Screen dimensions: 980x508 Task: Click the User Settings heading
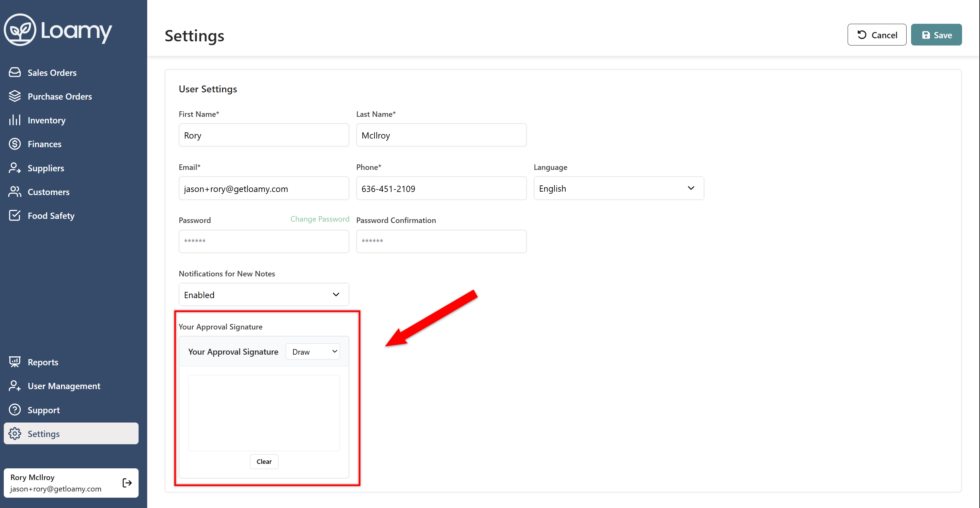[208, 89]
